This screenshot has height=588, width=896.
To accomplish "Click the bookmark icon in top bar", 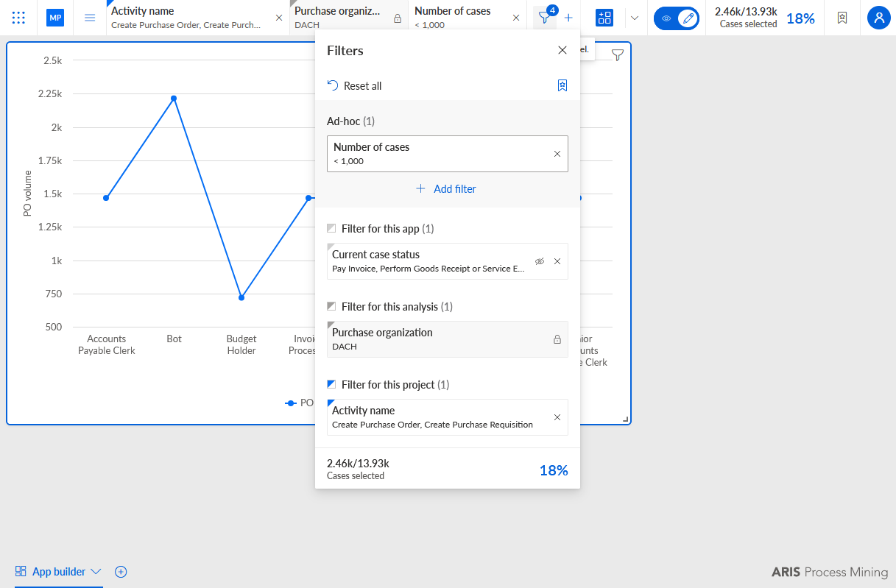I will point(842,18).
